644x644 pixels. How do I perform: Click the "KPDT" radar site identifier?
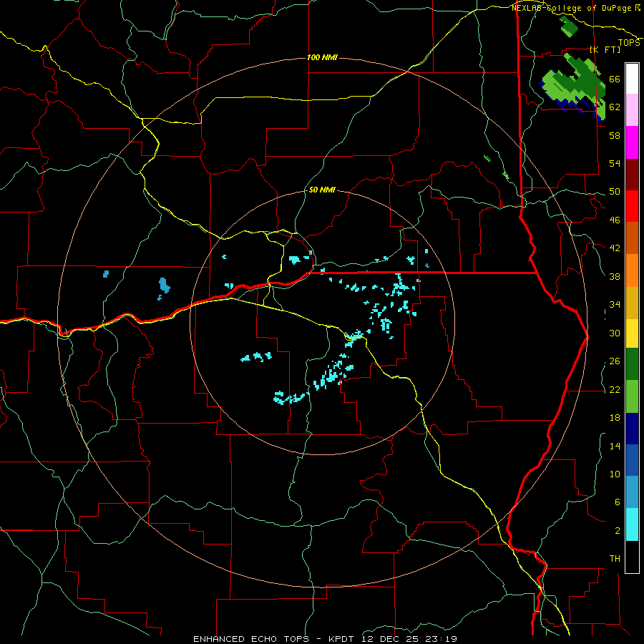[343, 639]
